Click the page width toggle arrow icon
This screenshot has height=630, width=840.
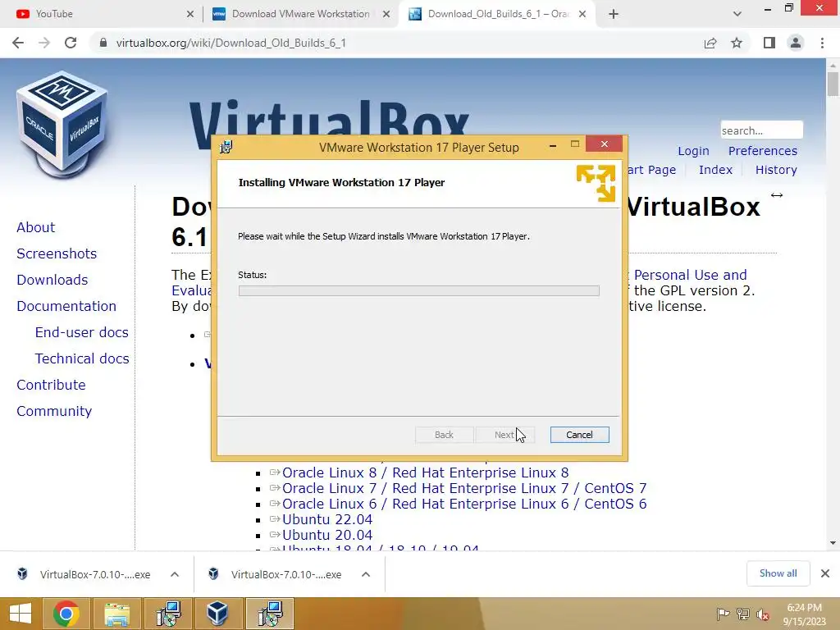click(x=776, y=195)
